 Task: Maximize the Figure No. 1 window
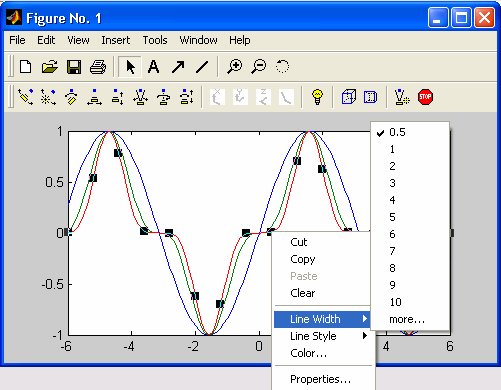[461, 18]
